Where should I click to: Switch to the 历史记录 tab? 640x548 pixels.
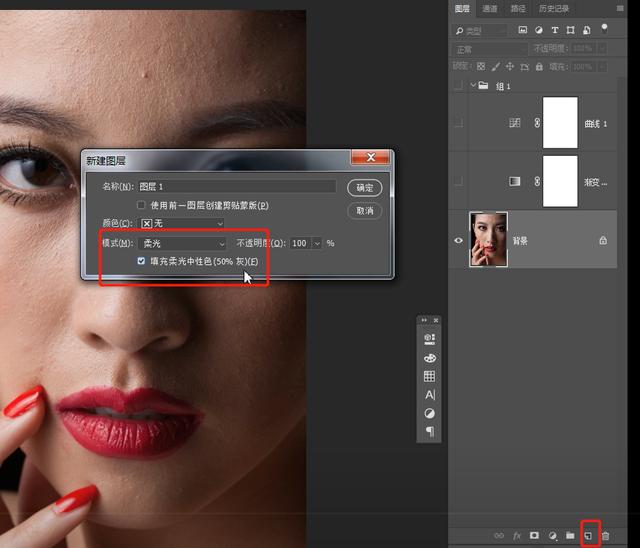point(554,9)
